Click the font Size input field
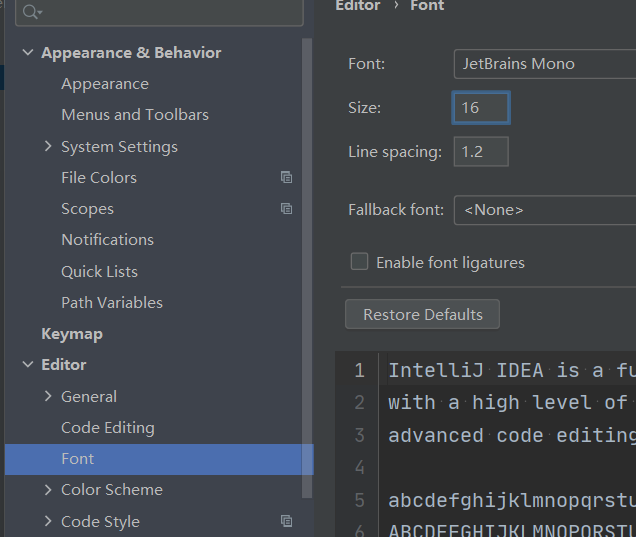 [x=481, y=108]
